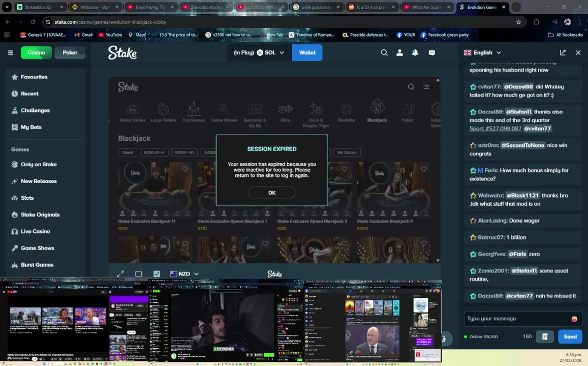Confirm the Session Expired dialog with OK
The width and height of the screenshot is (588, 366).
pyautogui.click(x=272, y=192)
